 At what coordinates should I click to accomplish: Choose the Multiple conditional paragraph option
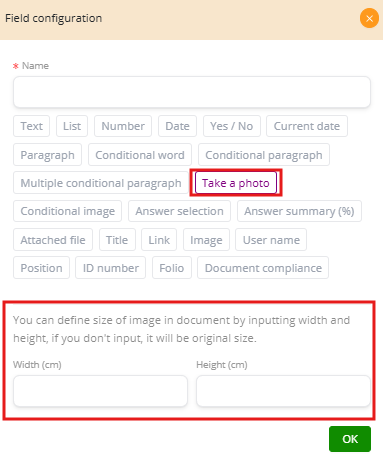(x=101, y=183)
